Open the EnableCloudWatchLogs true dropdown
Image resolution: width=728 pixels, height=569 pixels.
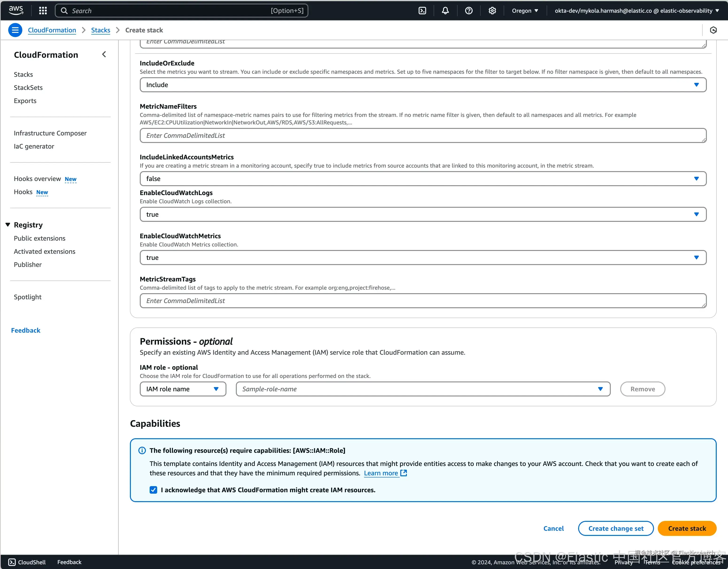click(x=423, y=214)
